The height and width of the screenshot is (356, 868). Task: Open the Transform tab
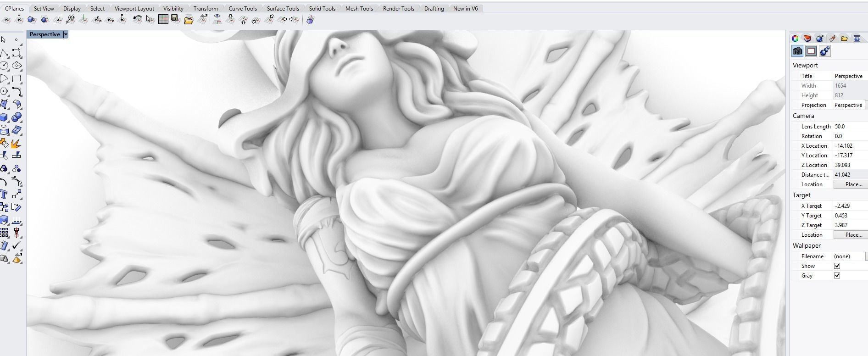pos(206,8)
